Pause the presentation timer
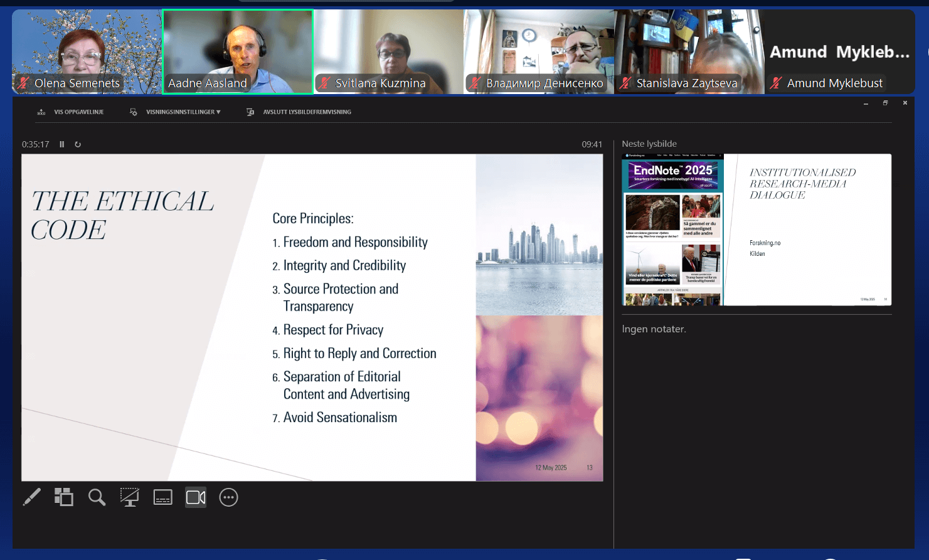Image resolution: width=929 pixels, height=560 pixels. point(62,144)
